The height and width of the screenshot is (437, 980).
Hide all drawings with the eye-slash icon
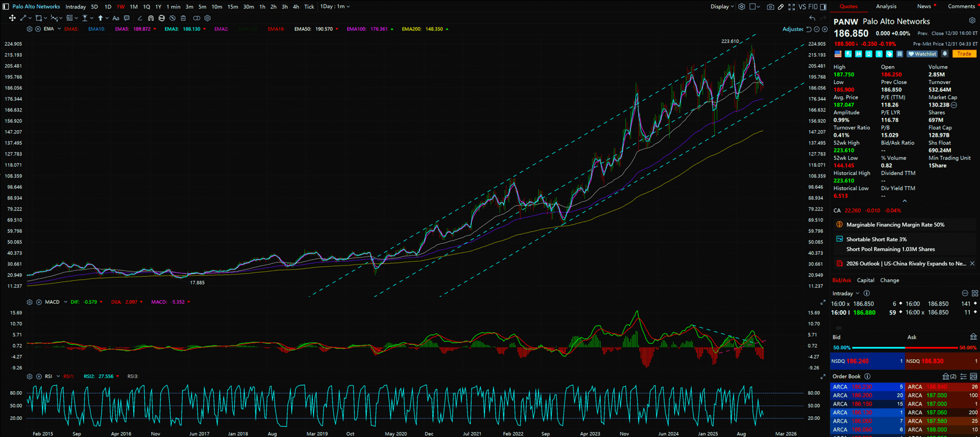(x=173, y=18)
